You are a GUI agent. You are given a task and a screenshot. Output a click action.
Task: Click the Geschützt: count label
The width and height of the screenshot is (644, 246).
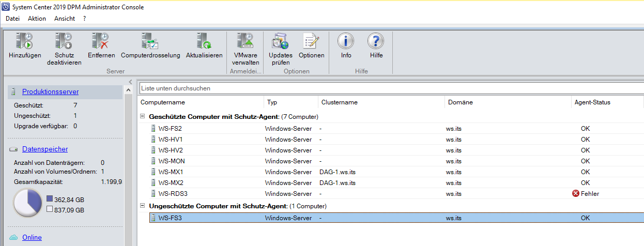[x=27, y=105]
